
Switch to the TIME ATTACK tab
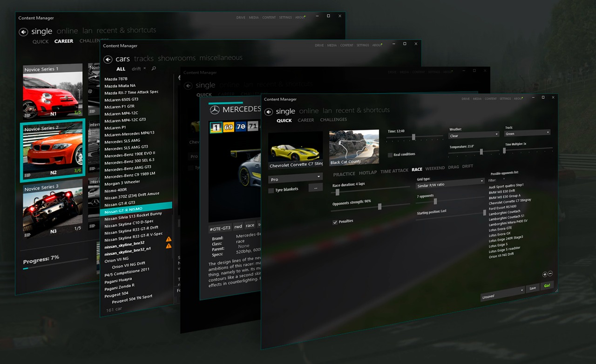pos(394,170)
